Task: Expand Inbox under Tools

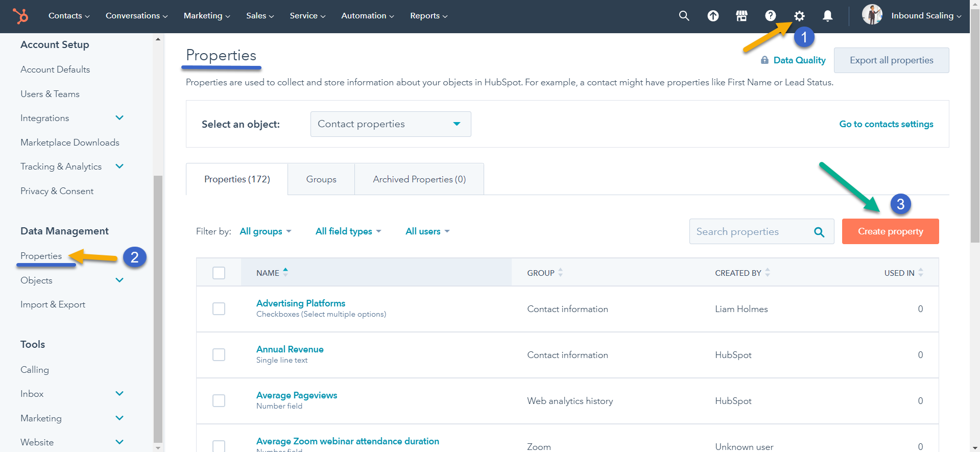Action: click(x=119, y=394)
